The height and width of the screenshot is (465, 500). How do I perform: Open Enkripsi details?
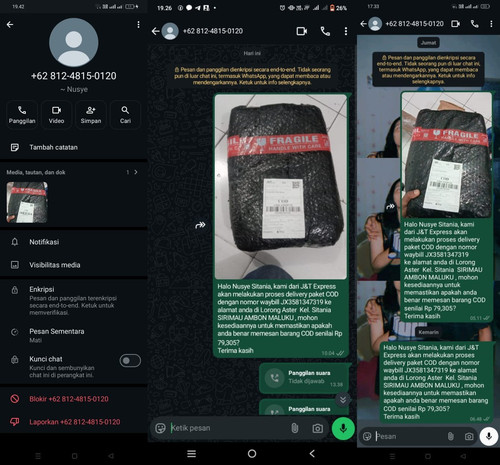click(x=74, y=300)
